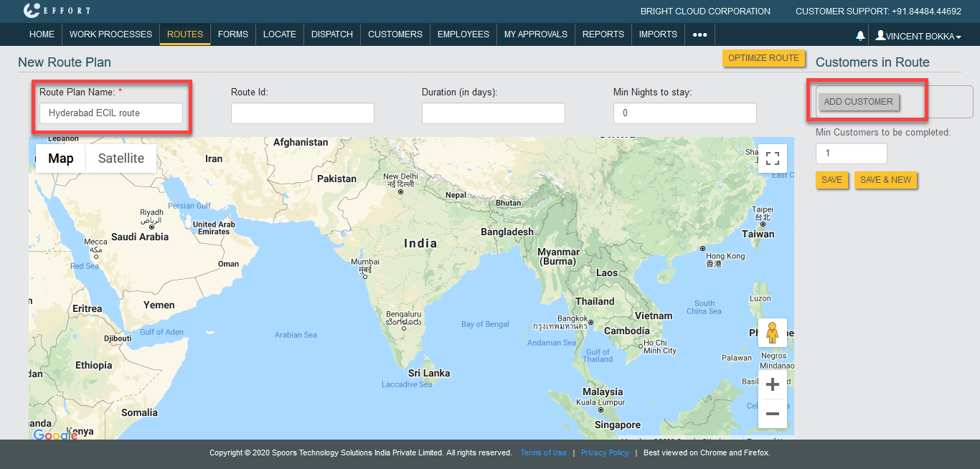Open the Work Processes menu
This screenshot has width=980, height=469.
pyautogui.click(x=110, y=34)
